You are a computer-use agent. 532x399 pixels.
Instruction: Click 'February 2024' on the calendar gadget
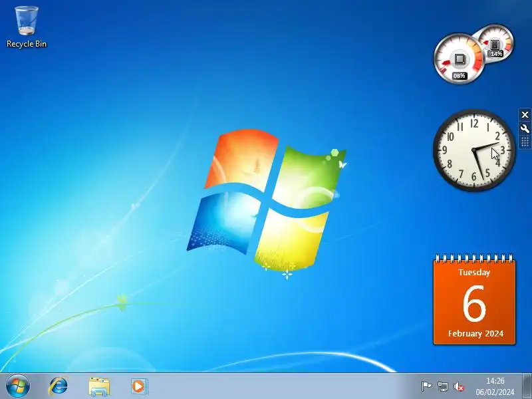click(x=475, y=334)
